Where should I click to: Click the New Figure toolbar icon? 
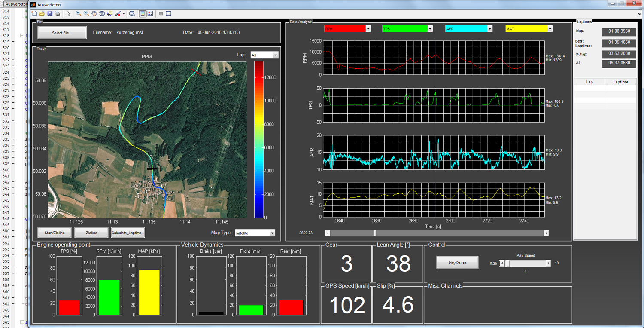(x=34, y=14)
